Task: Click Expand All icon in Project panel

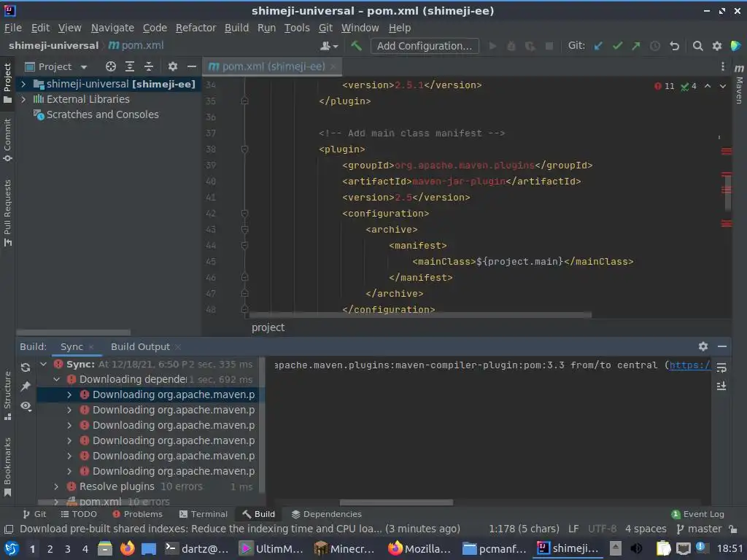Action: pos(130,66)
